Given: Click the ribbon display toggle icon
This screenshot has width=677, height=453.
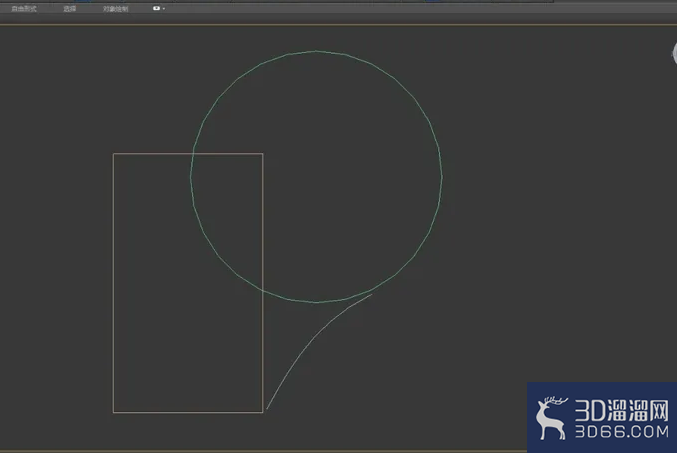Looking at the screenshot, I should [x=158, y=8].
